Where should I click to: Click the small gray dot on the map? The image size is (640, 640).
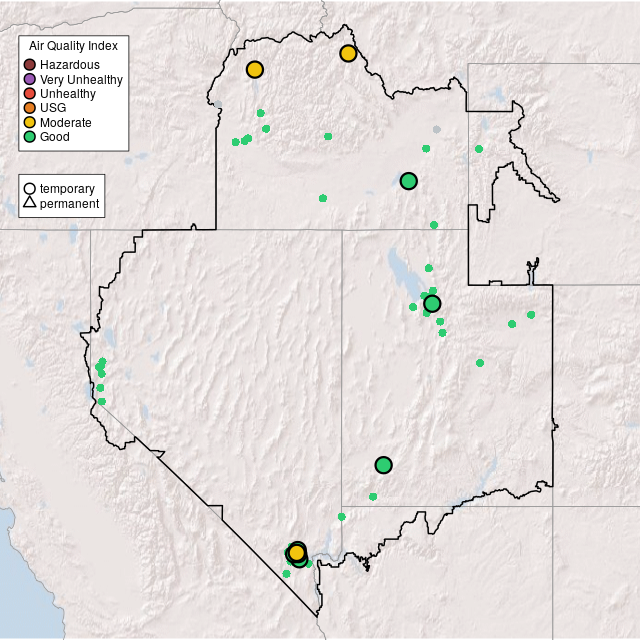436,130
